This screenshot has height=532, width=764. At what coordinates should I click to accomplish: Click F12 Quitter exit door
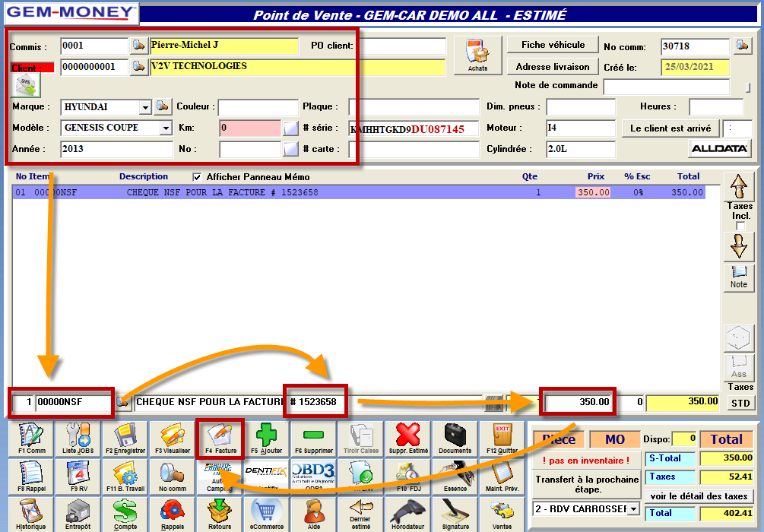pos(502,439)
